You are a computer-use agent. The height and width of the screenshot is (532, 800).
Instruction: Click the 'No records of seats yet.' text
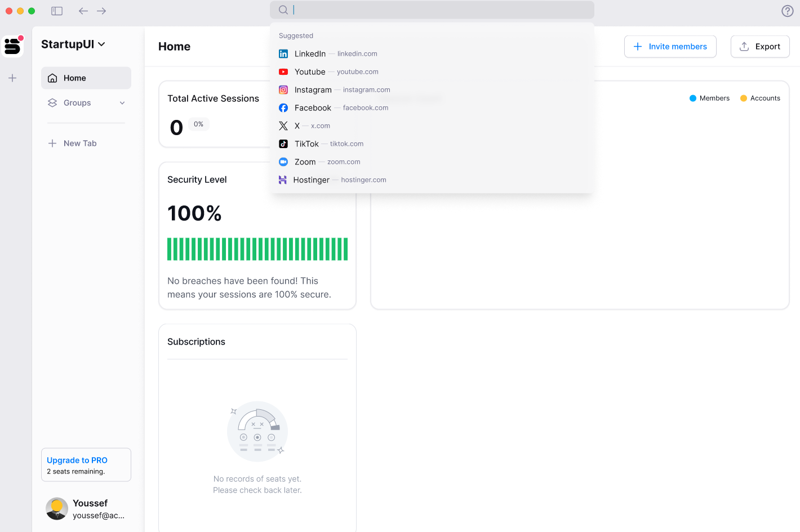point(257,479)
